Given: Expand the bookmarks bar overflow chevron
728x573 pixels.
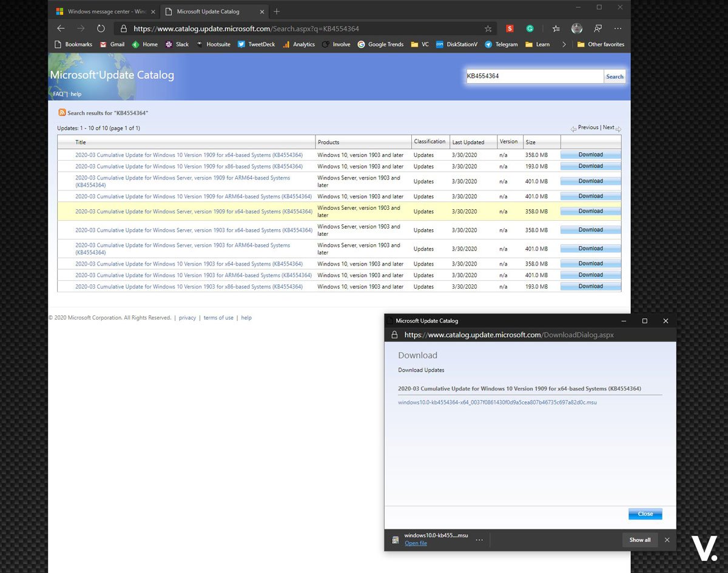Looking at the screenshot, I should click(x=564, y=44).
